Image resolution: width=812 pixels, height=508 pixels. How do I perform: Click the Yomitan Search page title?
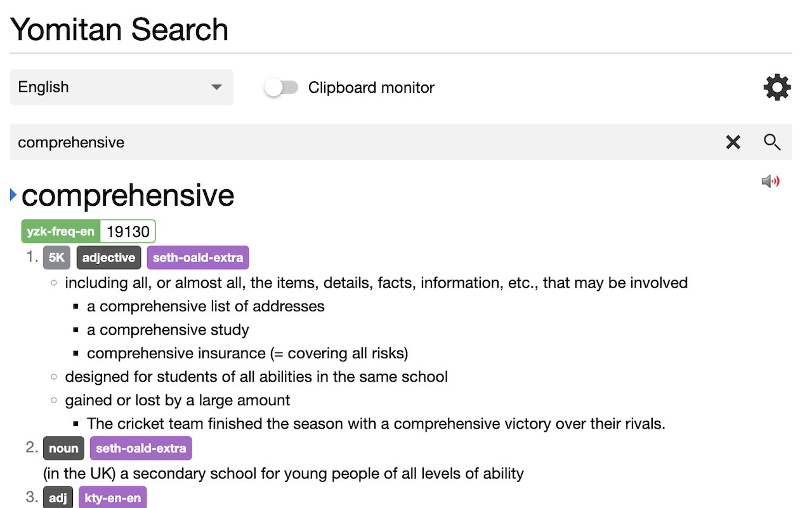(119, 30)
